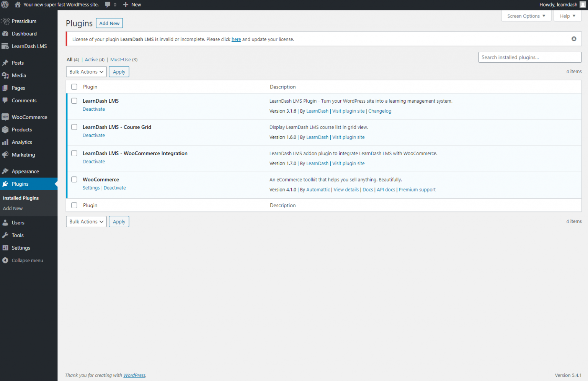588x381 pixels.
Task: Open the WordPress logo menu
Action: pyautogui.click(x=5, y=5)
